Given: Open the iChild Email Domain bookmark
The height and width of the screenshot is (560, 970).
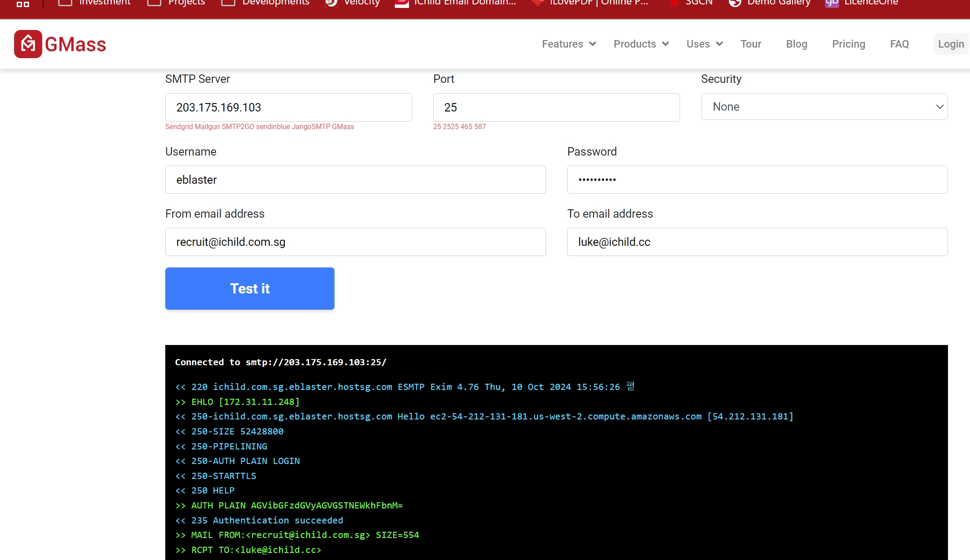Looking at the screenshot, I should pyautogui.click(x=456, y=3).
